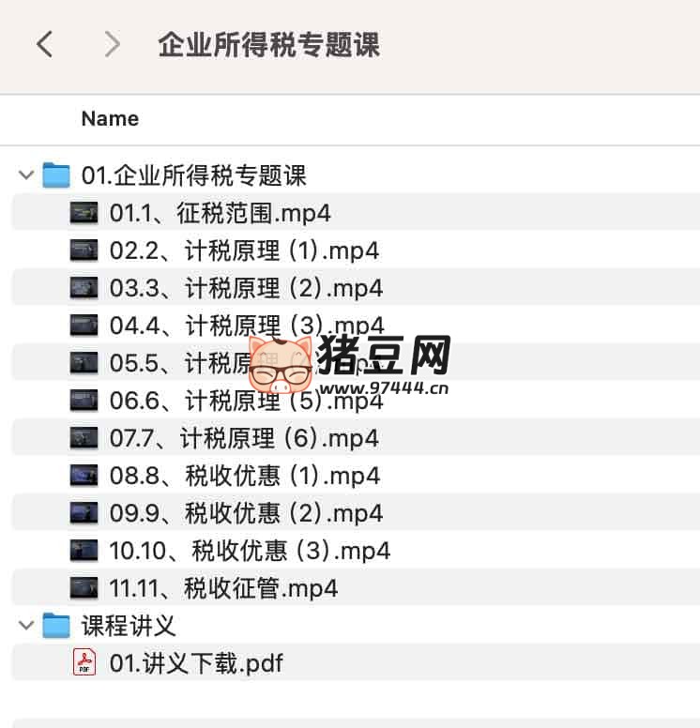The width and height of the screenshot is (700, 728).
Task: Click the 01.企业所得税专题课 folder icon
Action: [56, 175]
